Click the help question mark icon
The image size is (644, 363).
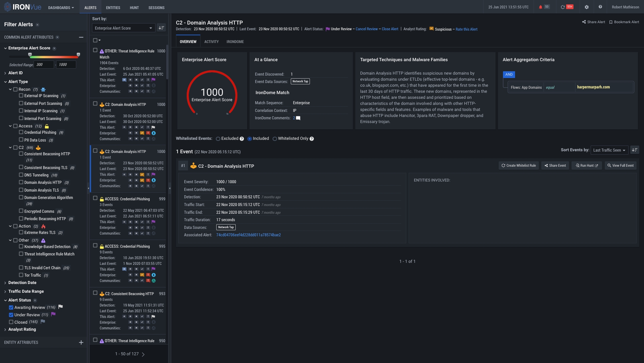coord(600,6)
